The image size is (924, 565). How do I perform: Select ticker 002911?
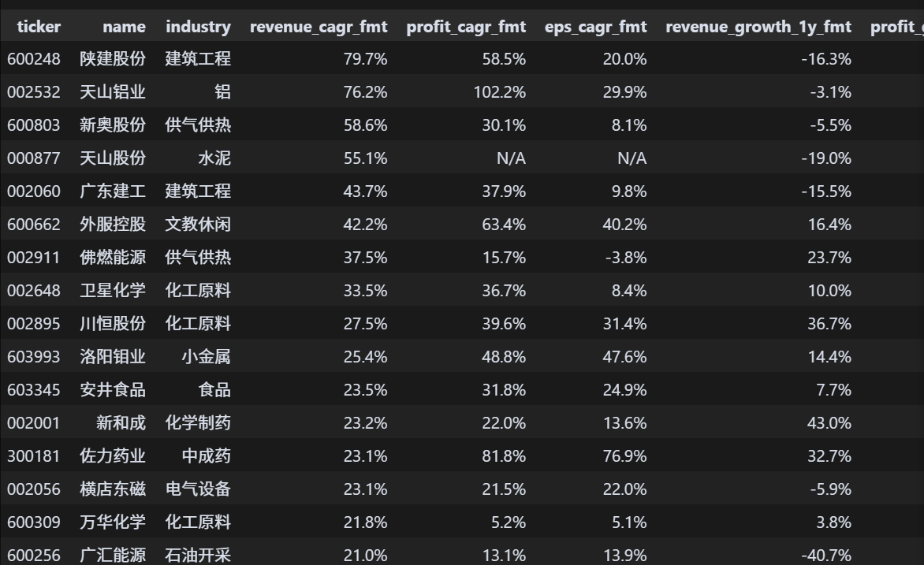pos(34,258)
